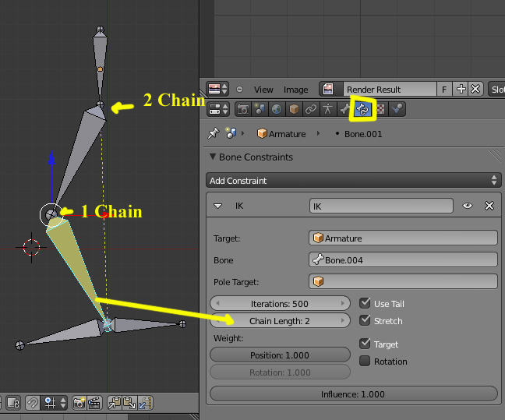
Task: Open the View menu
Action: 263,90
